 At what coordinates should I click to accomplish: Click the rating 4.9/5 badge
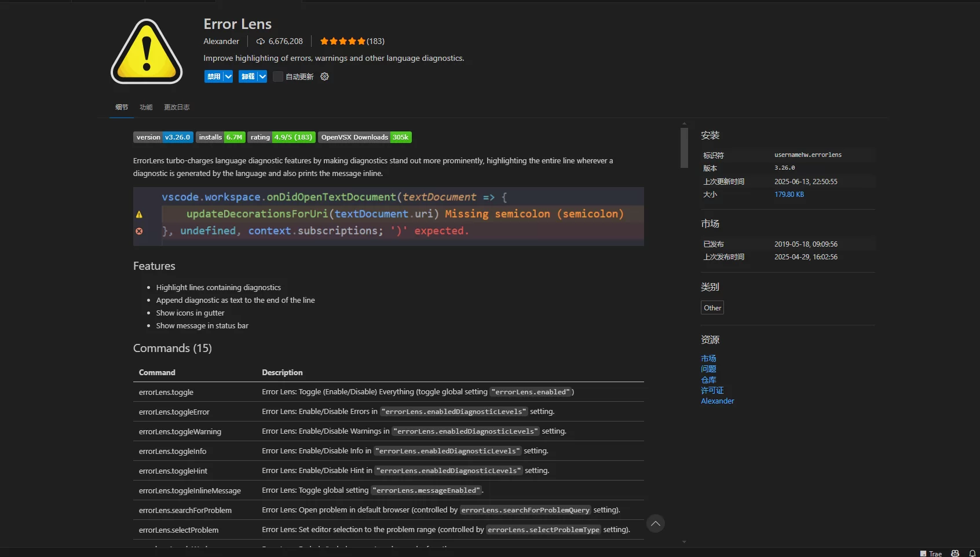coord(281,137)
